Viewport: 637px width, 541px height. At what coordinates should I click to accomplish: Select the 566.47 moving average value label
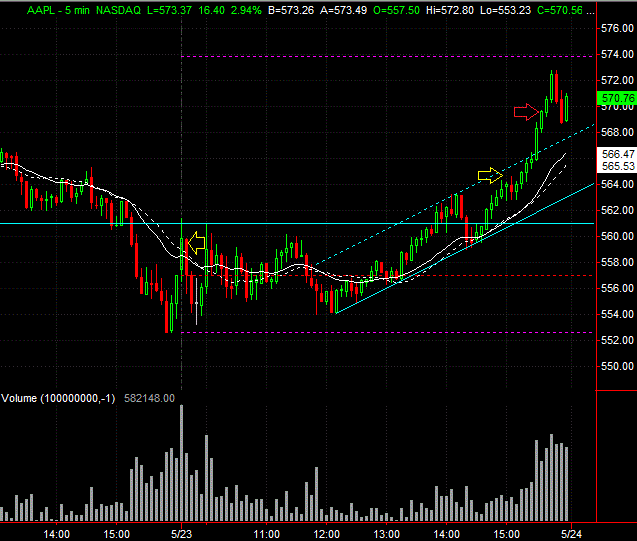tap(617, 154)
